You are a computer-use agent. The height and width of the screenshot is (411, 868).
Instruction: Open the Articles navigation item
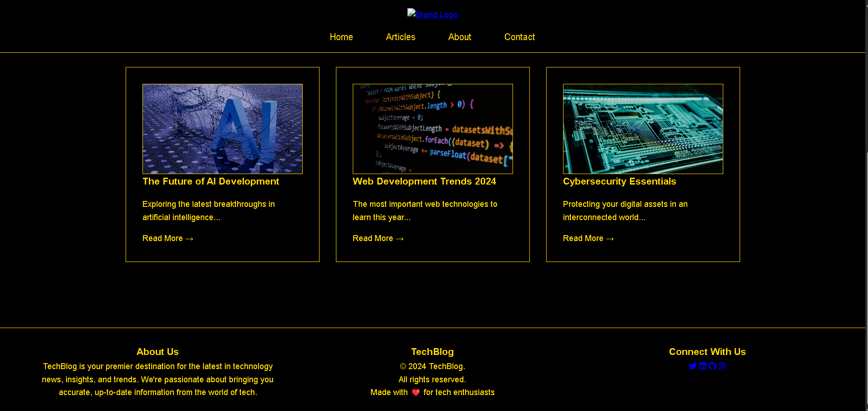400,37
